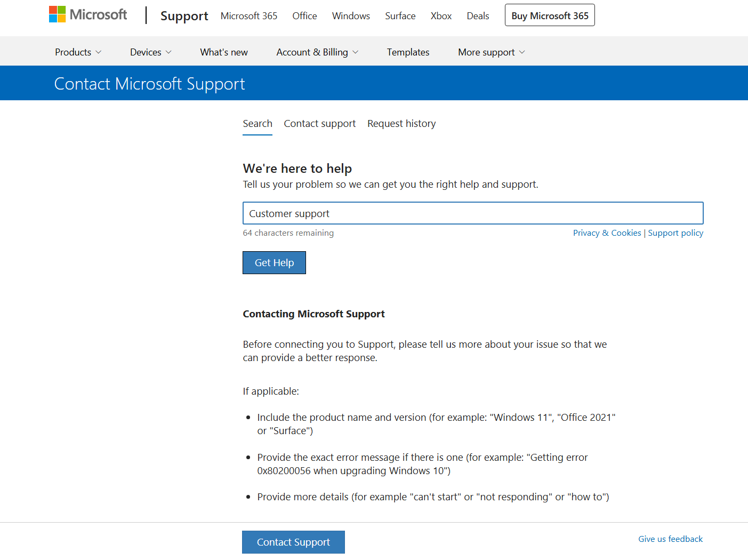The width and height of the screenshot is (748, 560).
Task: Open the What's new menu item
Action: [224, 52]
